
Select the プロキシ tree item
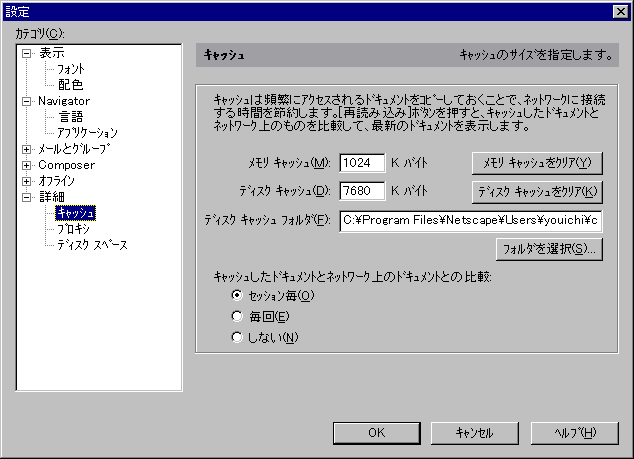tap(73, 229)
